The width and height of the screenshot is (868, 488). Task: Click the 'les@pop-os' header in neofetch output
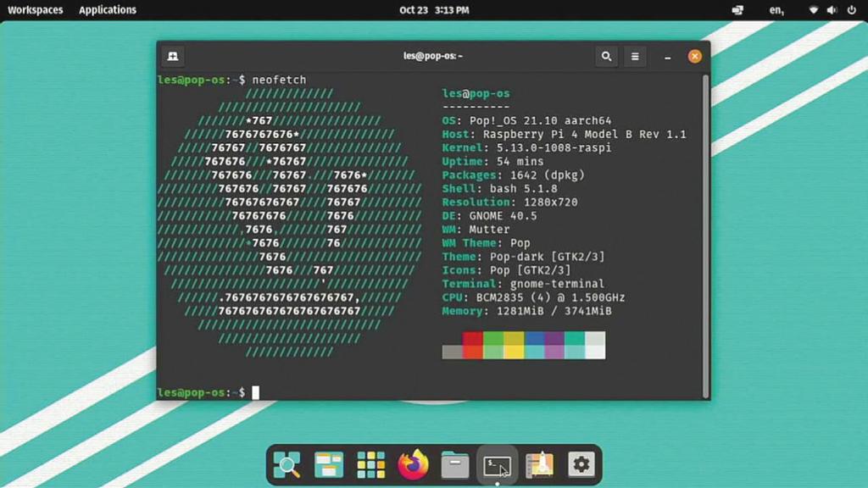click(476, 93)
